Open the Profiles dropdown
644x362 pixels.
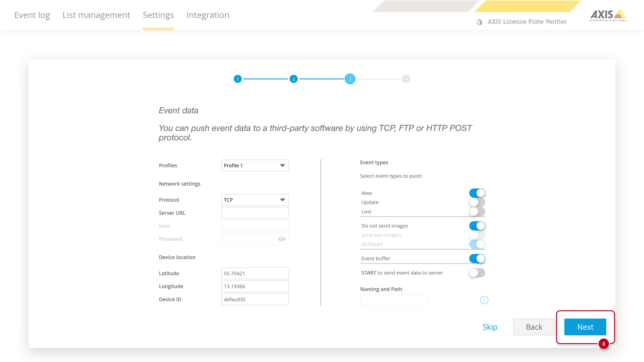point(255,165)
